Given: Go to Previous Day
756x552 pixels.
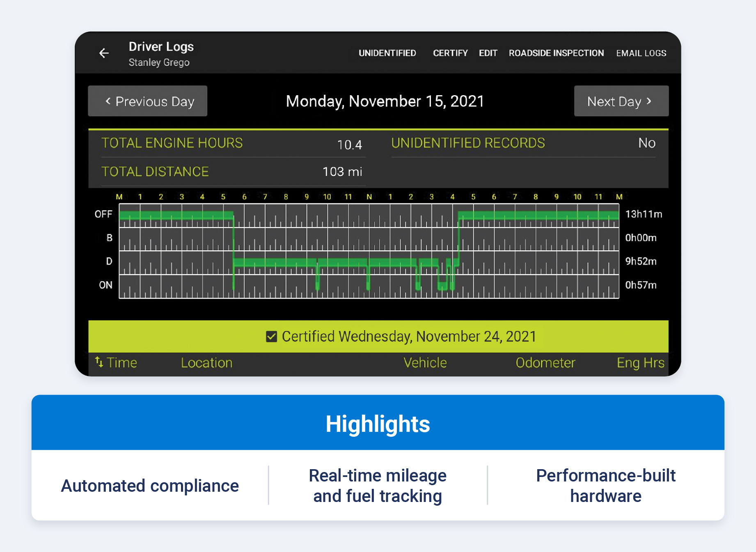Looking at the screenshot, I should (148, 101).
